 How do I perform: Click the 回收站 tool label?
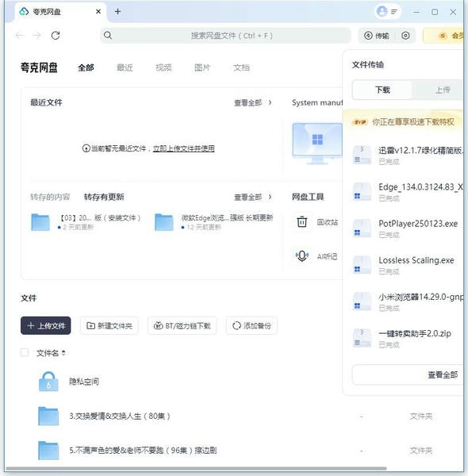tap(327, 222)
